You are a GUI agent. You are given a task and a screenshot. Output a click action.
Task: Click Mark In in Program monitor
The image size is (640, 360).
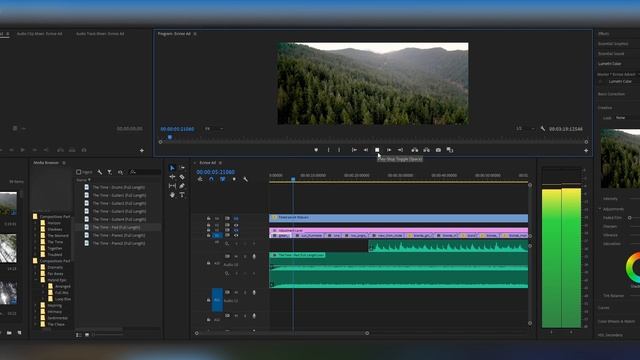click(328, 150)
